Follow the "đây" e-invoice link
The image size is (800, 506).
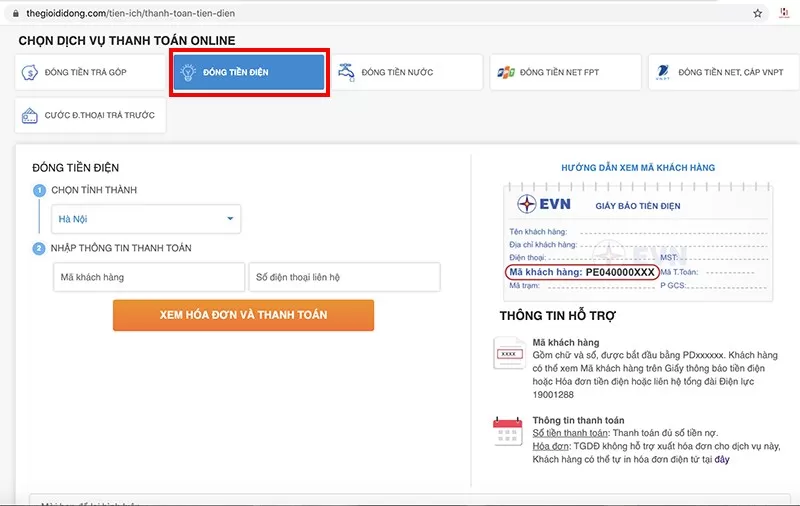coord(720,458)
